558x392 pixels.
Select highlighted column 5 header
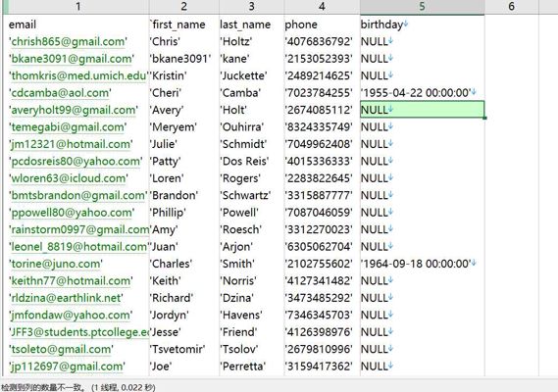pos(422,7)
